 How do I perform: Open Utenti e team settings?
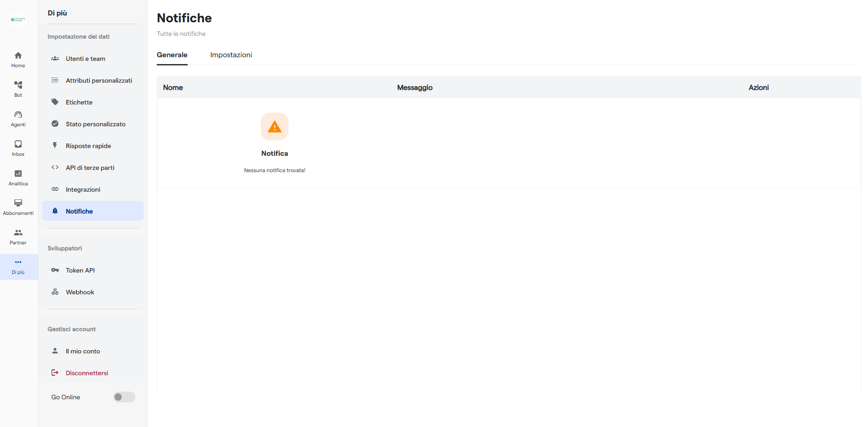[85, 59]
